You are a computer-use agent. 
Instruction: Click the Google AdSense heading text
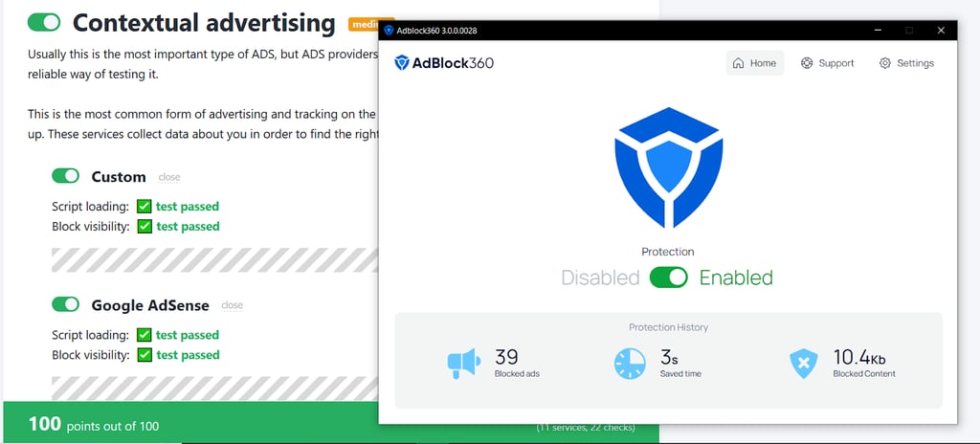click(x=150, y=305)
